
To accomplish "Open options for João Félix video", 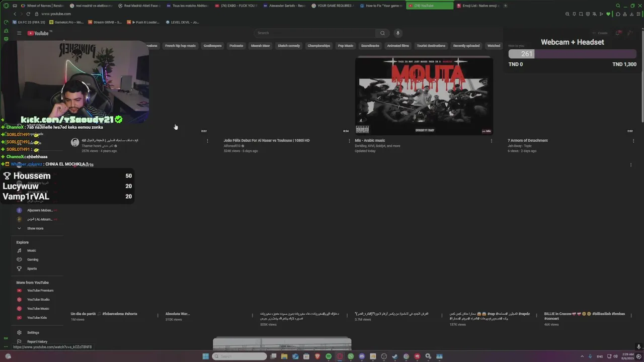I will [x=349, y=141].
